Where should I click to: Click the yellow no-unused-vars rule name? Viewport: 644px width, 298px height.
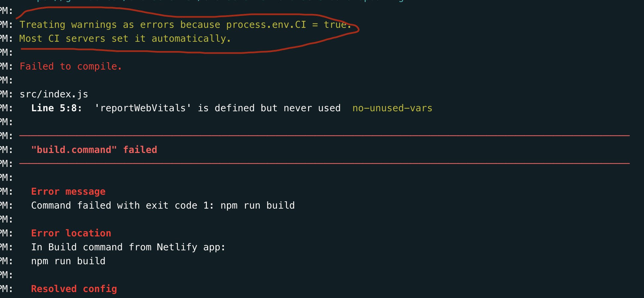[392, 108]
